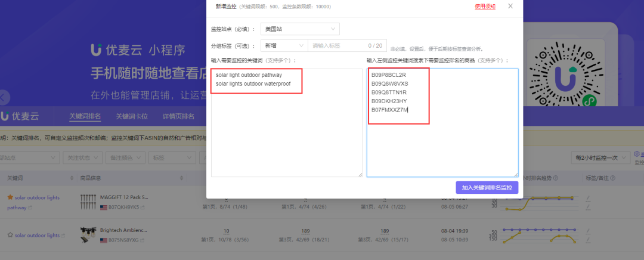Expand the 新增 group tag dropdown

284,45
